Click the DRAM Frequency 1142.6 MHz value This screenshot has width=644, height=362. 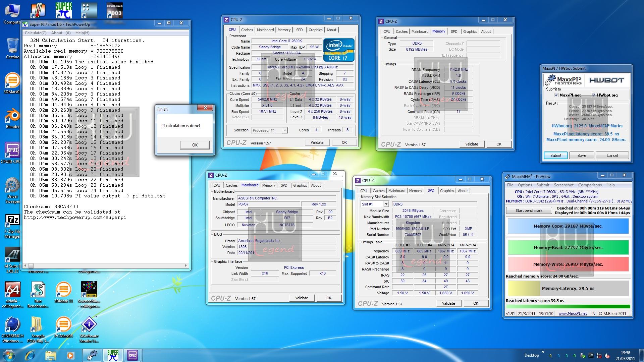[x=458, y=70]
